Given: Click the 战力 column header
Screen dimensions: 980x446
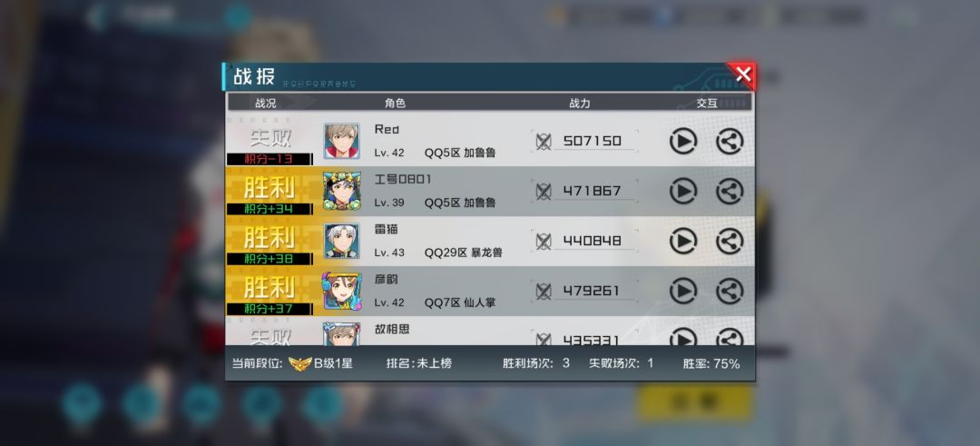Looking at the screenshot, I should tap(579, 104).
